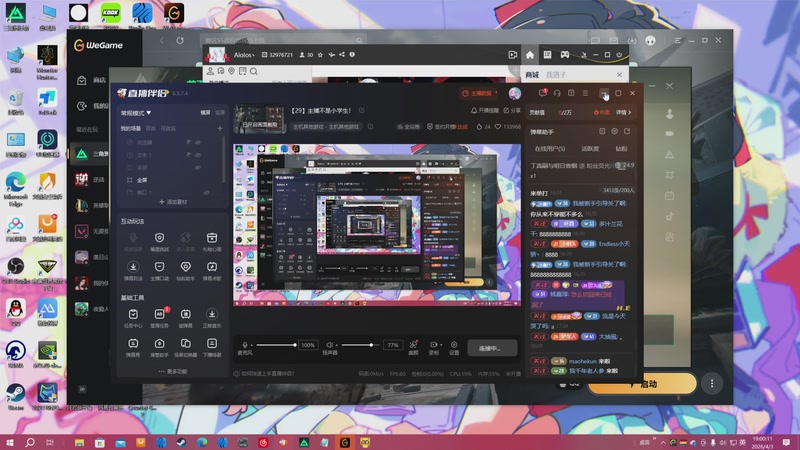Click the home icon in the Aiolos window
This screenshot has height=450, width=800.
[530, 55]
